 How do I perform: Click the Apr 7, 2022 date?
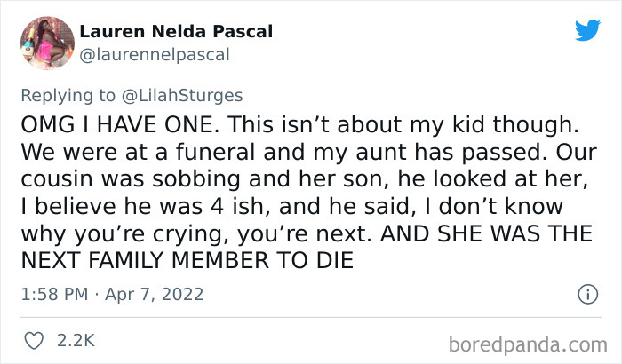(156, 294)
